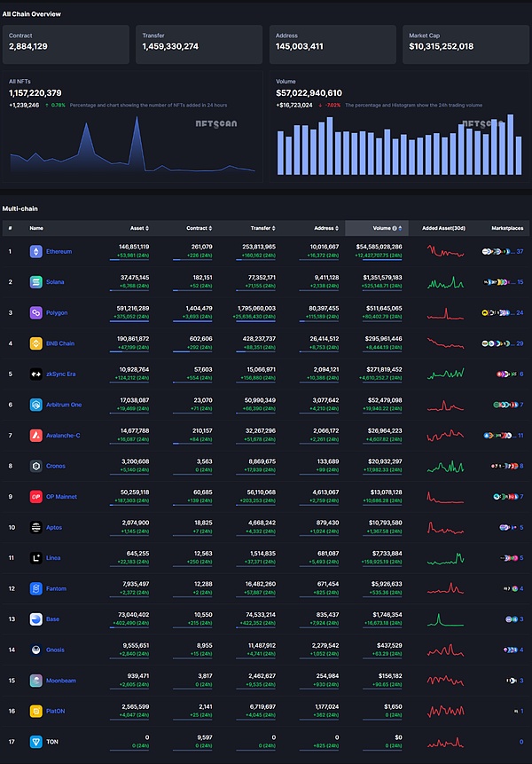Viewport: 532px width, 764px height.
Task: Click the OP Mainnet logo icon
Action: coord(36,497)
